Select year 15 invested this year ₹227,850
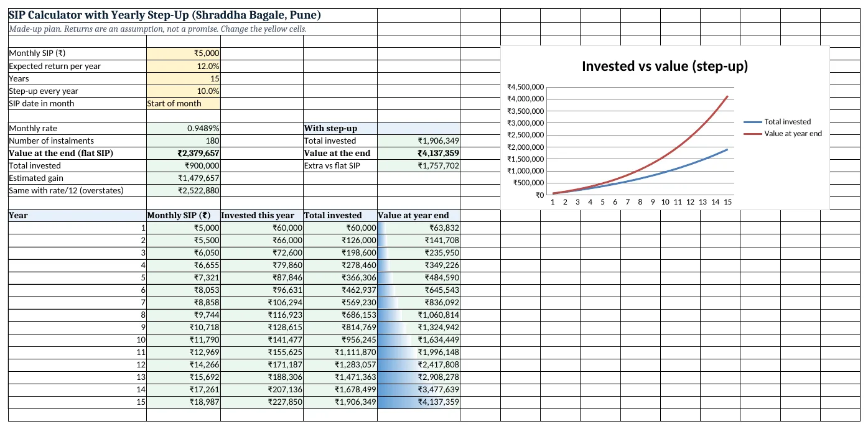The width and height of the screenshot is (868, 429). click(261, 402)
